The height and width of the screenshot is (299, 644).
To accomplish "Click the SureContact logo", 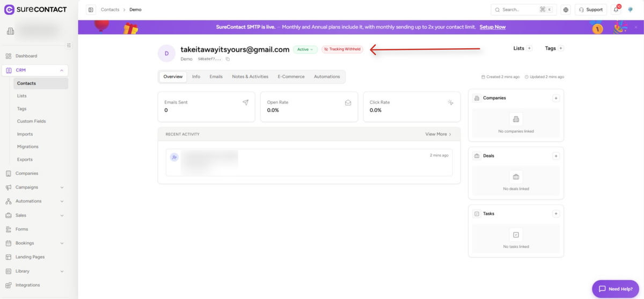I will pyautogui.click(x=35, y=10).
